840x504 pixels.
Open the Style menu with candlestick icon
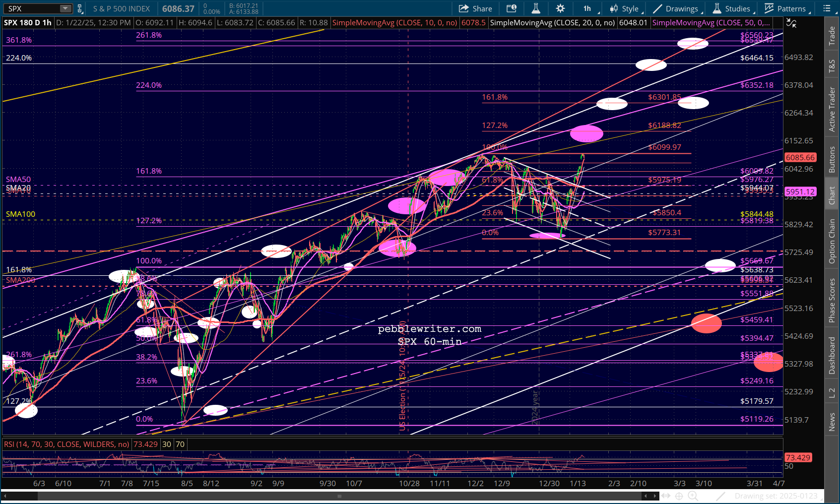pos(626,8)
